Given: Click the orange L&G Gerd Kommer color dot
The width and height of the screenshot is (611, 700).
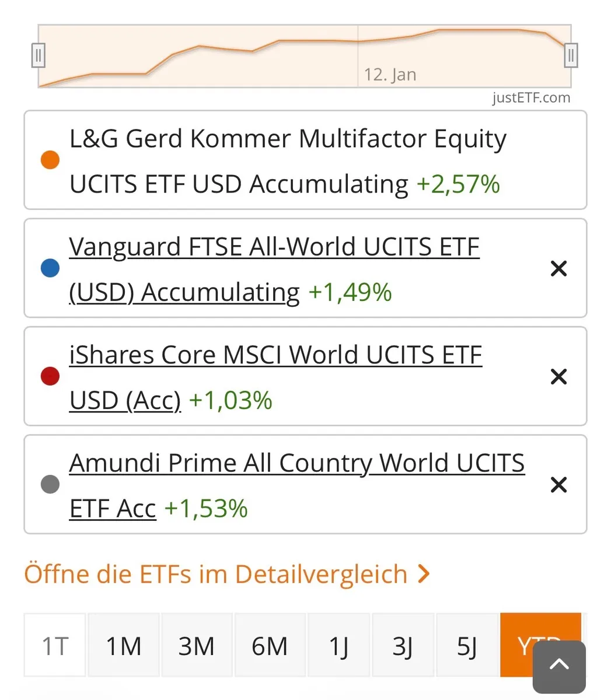Looking at the screenshot, I should [50, 160].
